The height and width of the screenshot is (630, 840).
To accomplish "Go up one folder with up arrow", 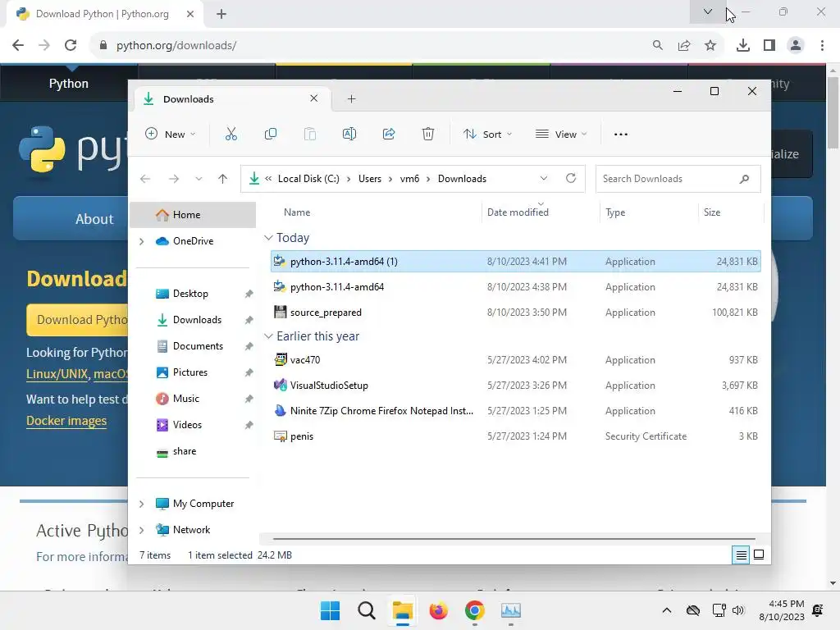I will pyautogui.click(x=223, y=178).
